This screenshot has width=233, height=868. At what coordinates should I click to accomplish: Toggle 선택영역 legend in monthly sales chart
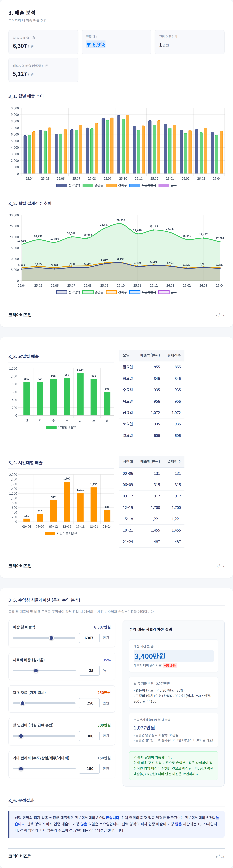(x=68, y=185)
